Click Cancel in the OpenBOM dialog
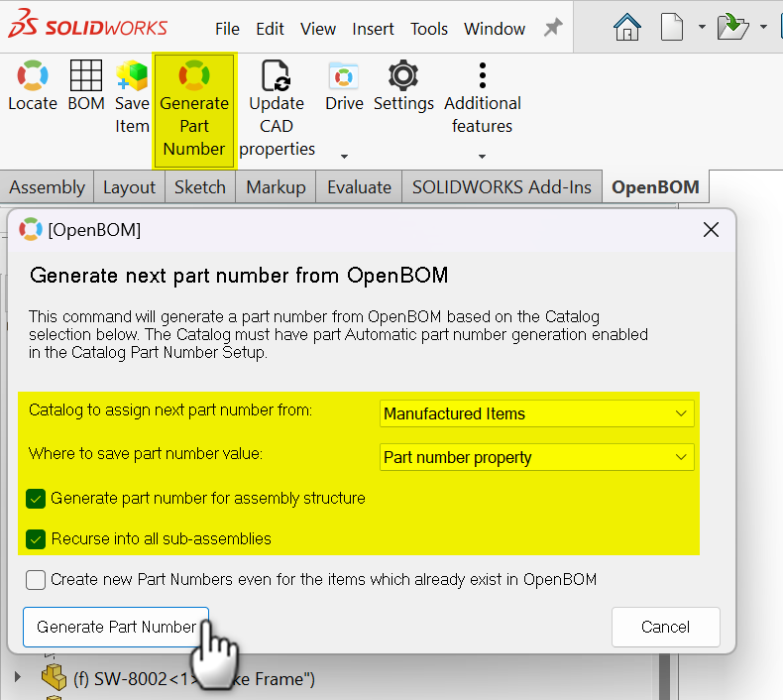783x700 pixels. click(665, 627)
